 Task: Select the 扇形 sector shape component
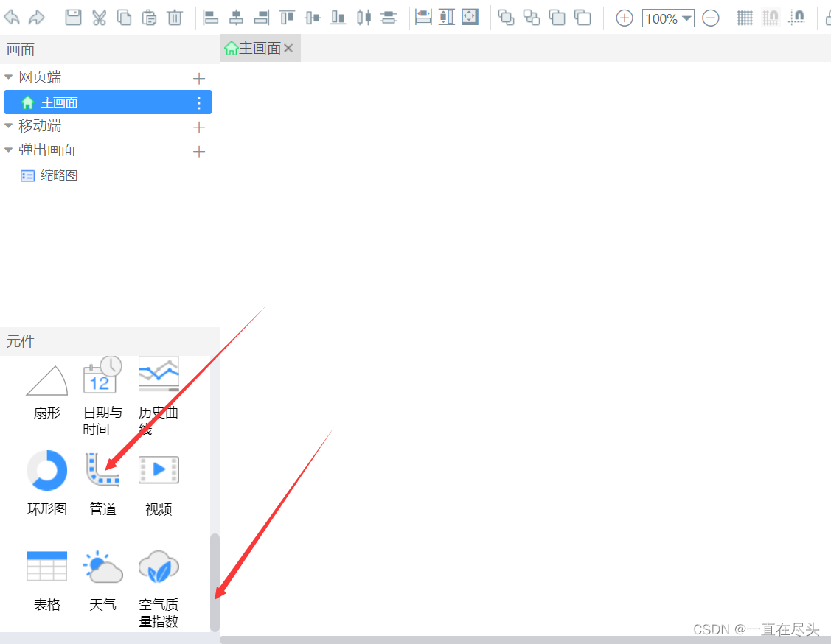click(47, 391)
